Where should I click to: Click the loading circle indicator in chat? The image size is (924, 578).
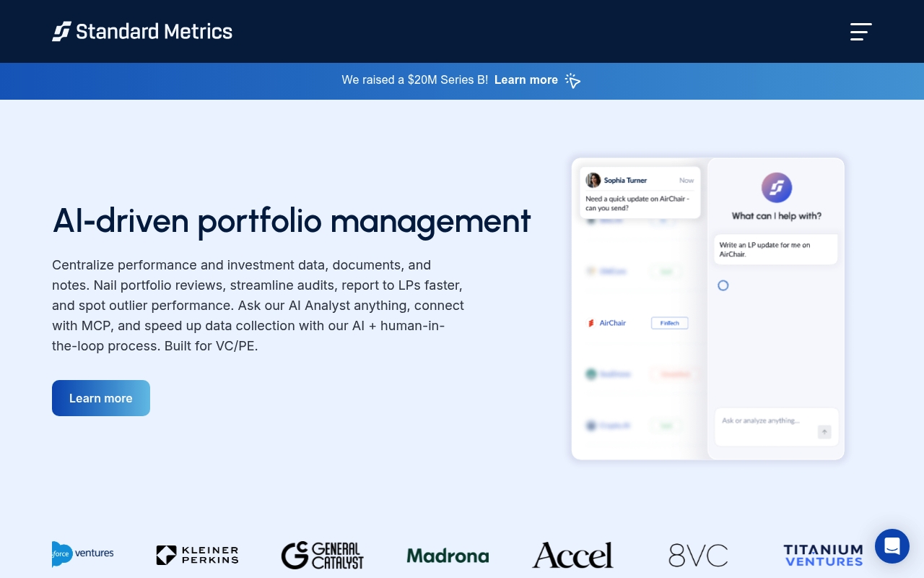[723, 285]
